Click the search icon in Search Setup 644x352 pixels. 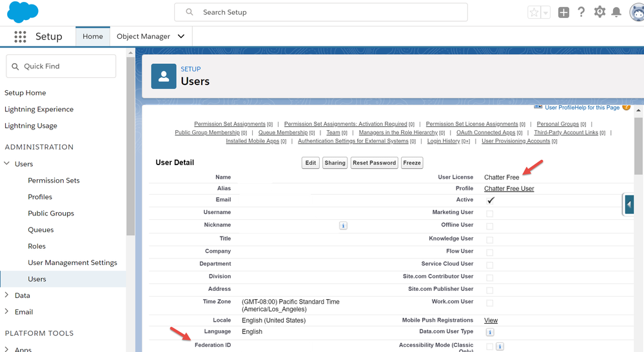tap(190, 12)
